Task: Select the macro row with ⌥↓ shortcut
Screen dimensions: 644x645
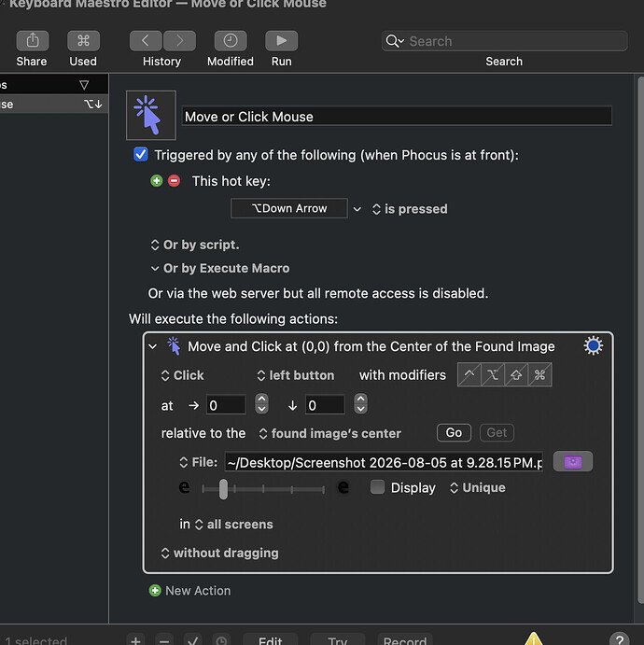Action: point(54,104)
